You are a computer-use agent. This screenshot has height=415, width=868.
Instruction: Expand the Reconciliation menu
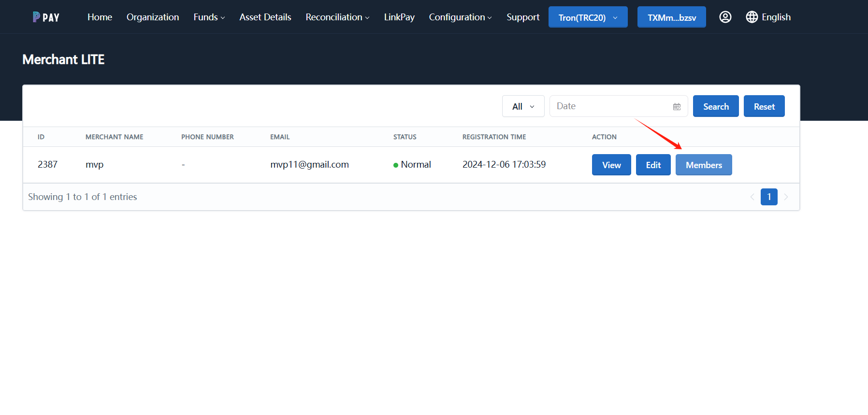click(x=337, y=17)
